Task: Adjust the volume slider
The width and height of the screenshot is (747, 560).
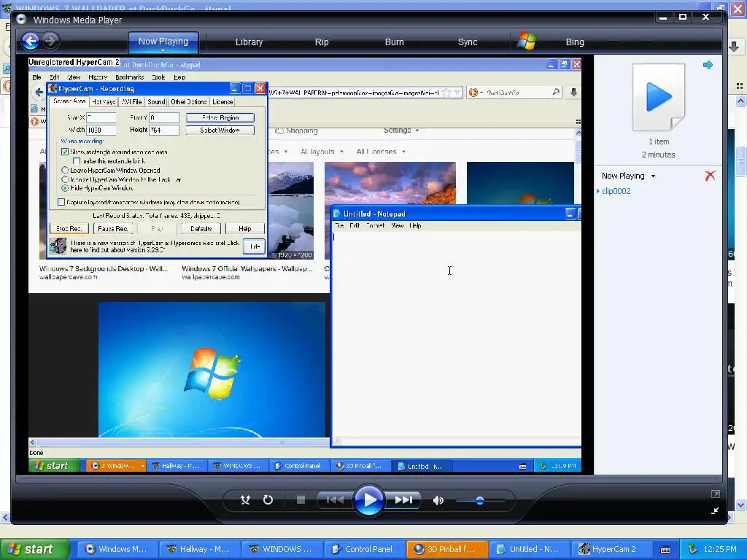Action: [x=480, y=500]
